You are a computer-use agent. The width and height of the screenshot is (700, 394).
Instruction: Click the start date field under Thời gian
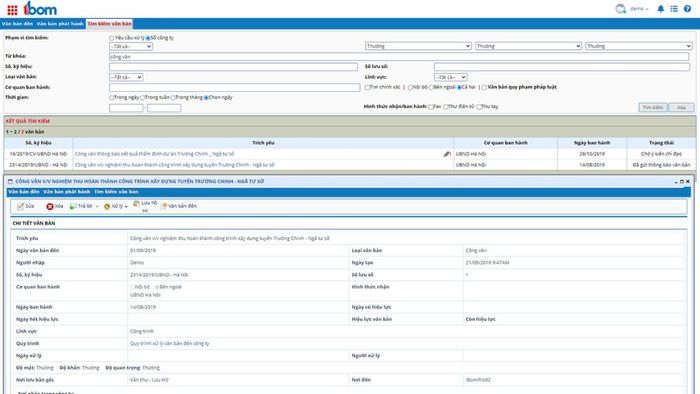tap(126, 108)
